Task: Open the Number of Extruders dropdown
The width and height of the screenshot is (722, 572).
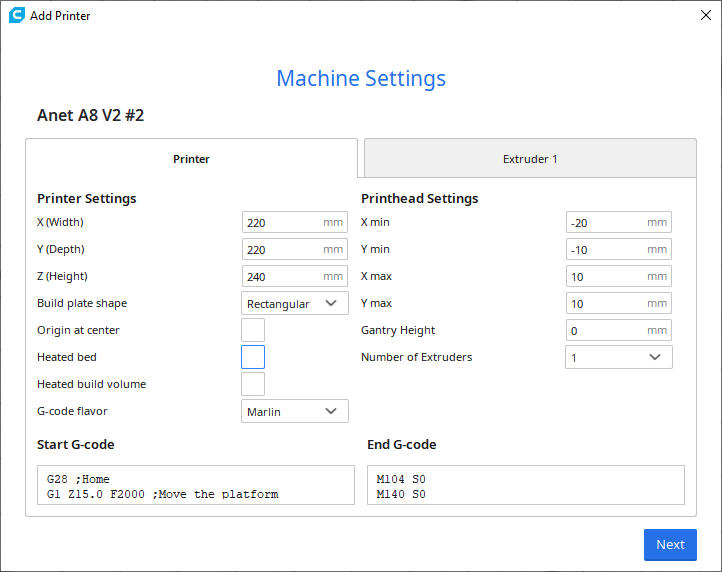Action: pyautogui.click(x=619, y=357)
